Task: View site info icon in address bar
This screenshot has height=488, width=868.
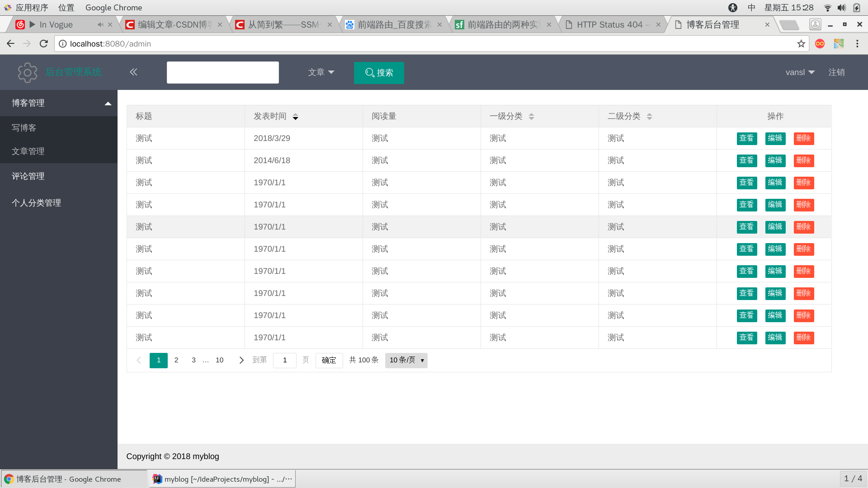Action: coord(63,43)
